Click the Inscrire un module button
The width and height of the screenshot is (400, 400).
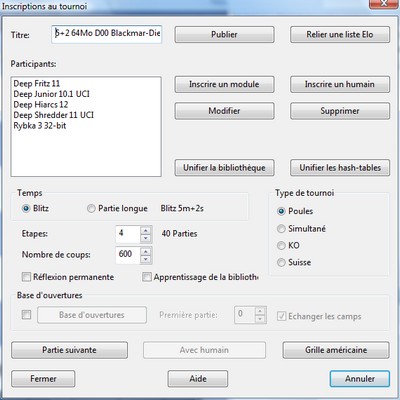(224, 84)
